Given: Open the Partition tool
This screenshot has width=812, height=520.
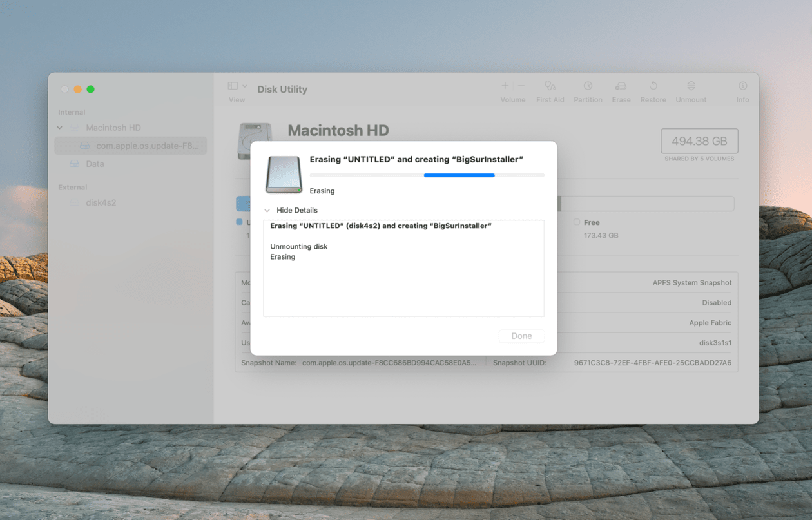Looking at the screenshot, I should (588, 86).
